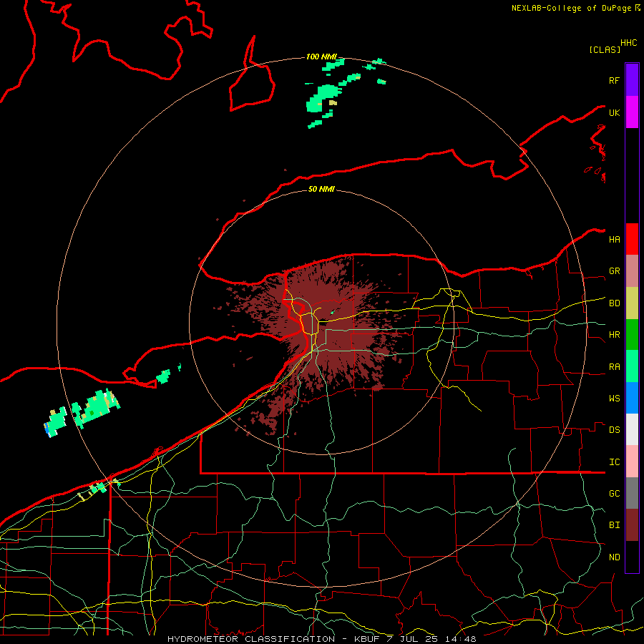The width and height of the screenshot is (644, 644).
Task: Click the WS legend label
Action: tap(614, 399)
